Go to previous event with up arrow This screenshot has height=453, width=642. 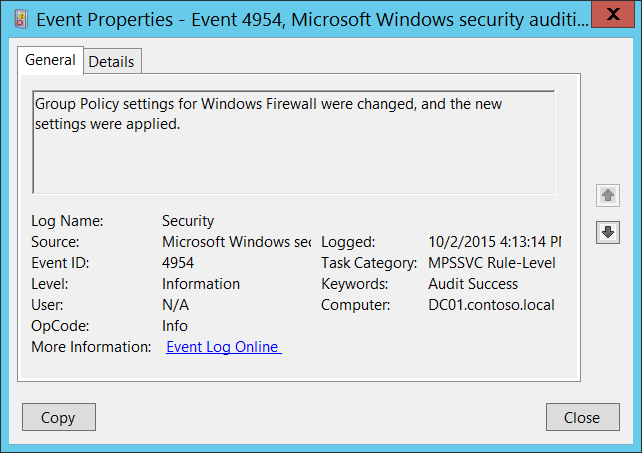tap(607, 195)
